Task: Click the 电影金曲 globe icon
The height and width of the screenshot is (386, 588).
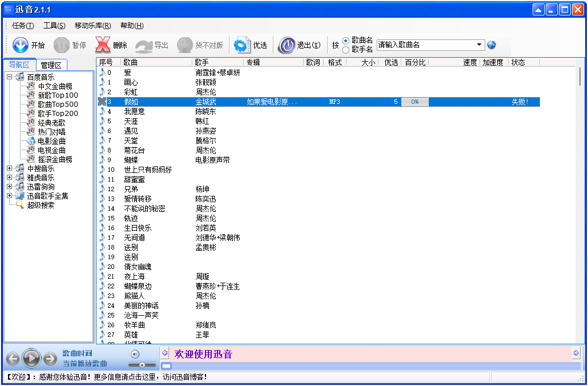Action: pyautogui.click(x=31, y=141)
